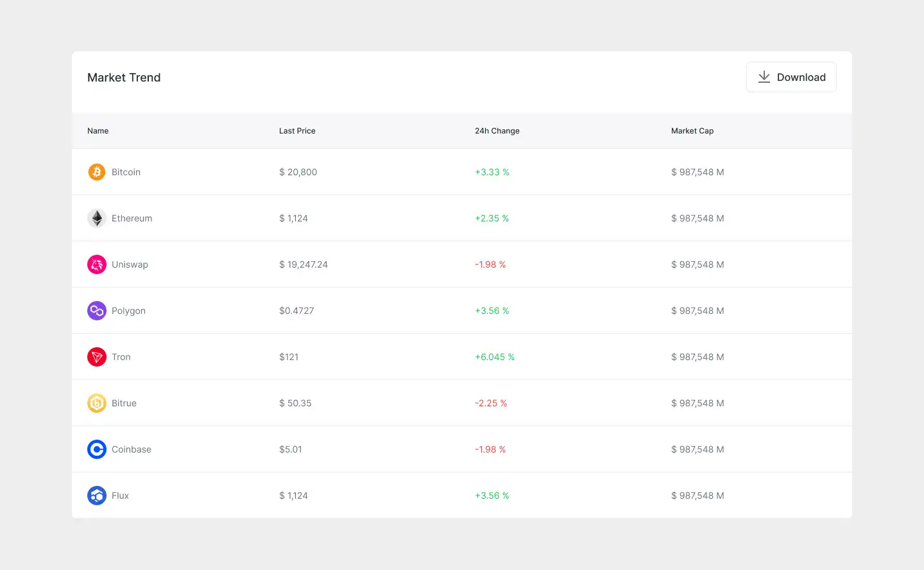924x570 pixels.
Task: Select market cap in Bitrue row
Action: [x=697, y=403]
